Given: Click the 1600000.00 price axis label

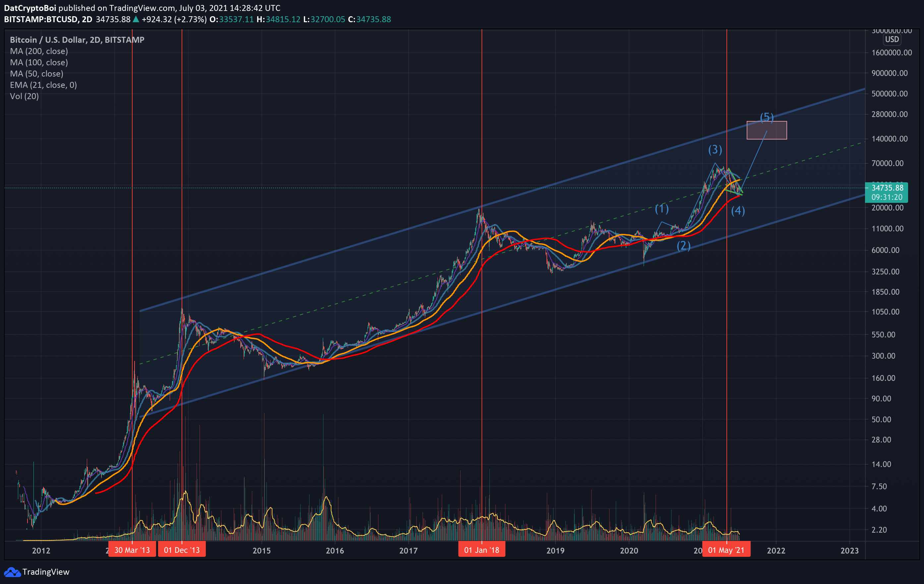Looking at the screenshot, I should coord(892,53).
